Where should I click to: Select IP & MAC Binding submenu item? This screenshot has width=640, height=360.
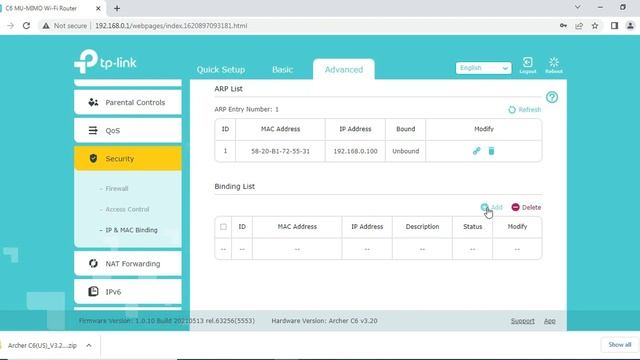[131, 230]
